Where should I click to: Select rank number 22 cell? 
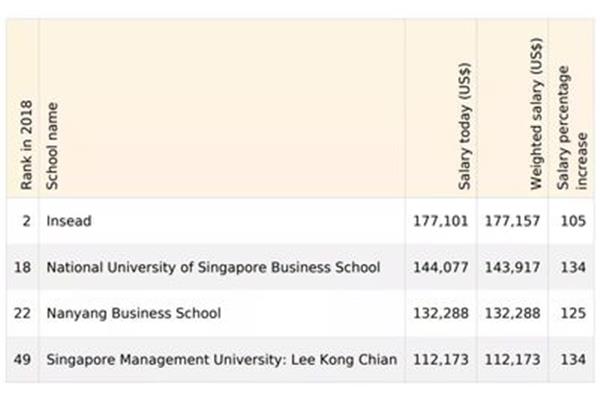pos(22,313)
